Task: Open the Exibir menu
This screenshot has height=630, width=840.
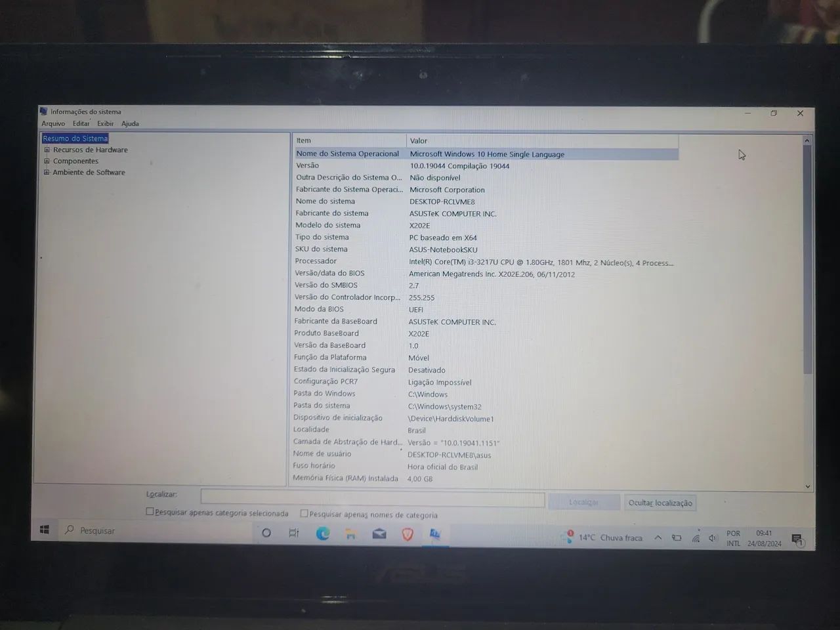Action: 105,123
